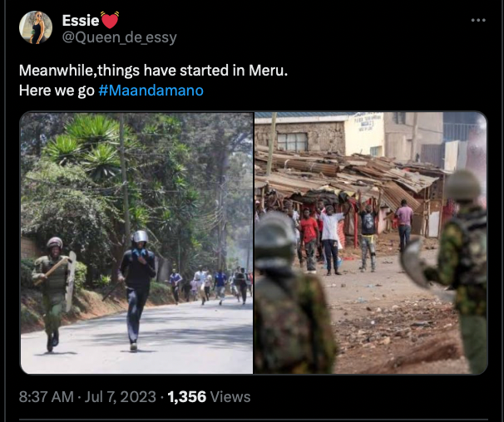504x422 pixels.
Task: Click the man in the red shirt
Action: point(309,240)
